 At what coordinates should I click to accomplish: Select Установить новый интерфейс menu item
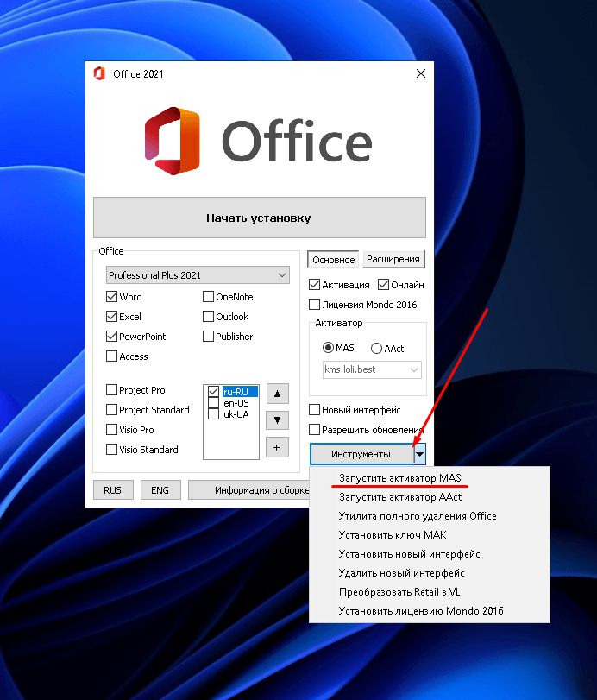point(409,554)
